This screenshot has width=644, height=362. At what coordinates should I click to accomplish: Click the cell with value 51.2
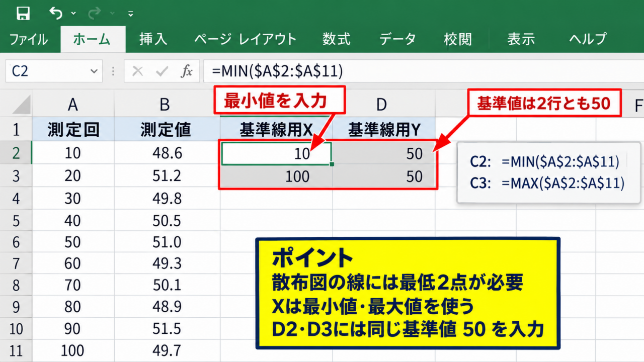pos(168,176)
